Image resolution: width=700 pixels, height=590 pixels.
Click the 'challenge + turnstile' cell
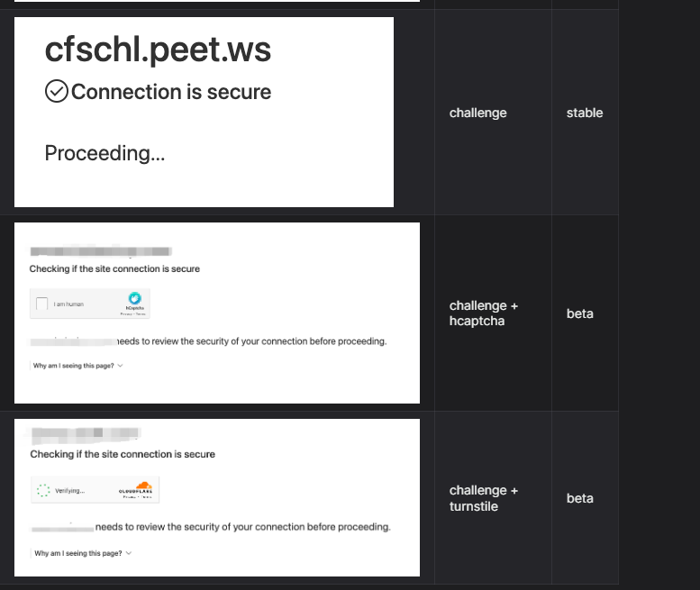493,498
